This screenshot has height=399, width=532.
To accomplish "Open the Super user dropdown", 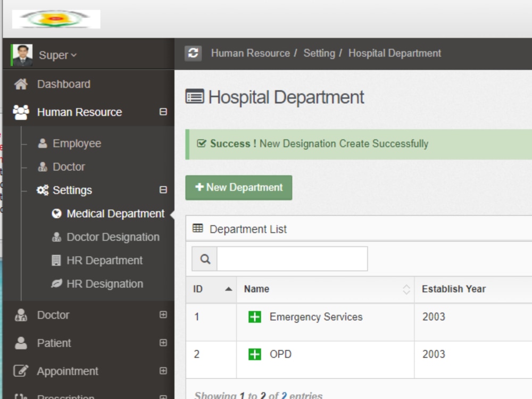I will point(57,55).
